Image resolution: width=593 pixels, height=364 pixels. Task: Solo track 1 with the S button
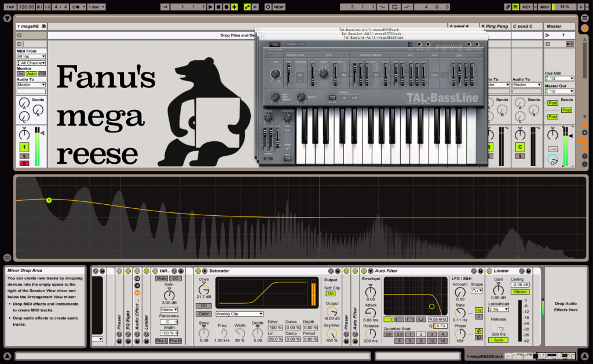point(24,156)
